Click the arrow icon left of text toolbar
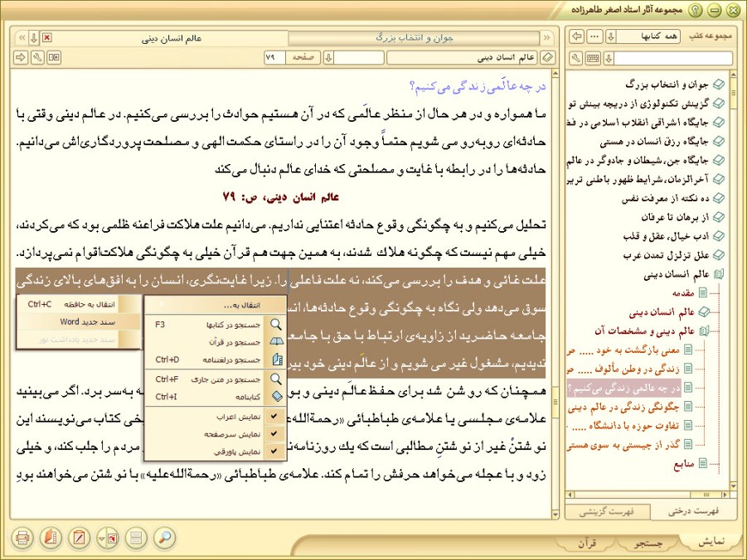747x560 pixels. click(21, 58)
